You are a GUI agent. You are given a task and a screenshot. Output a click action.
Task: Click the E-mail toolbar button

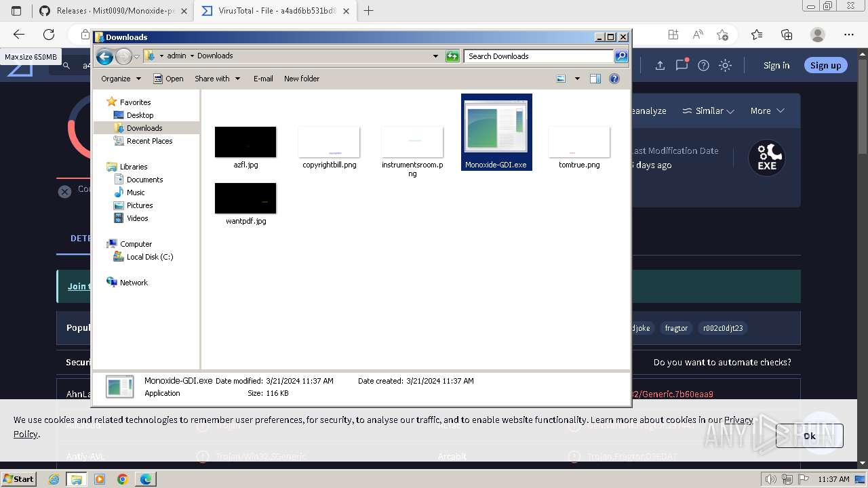(263, 79)
